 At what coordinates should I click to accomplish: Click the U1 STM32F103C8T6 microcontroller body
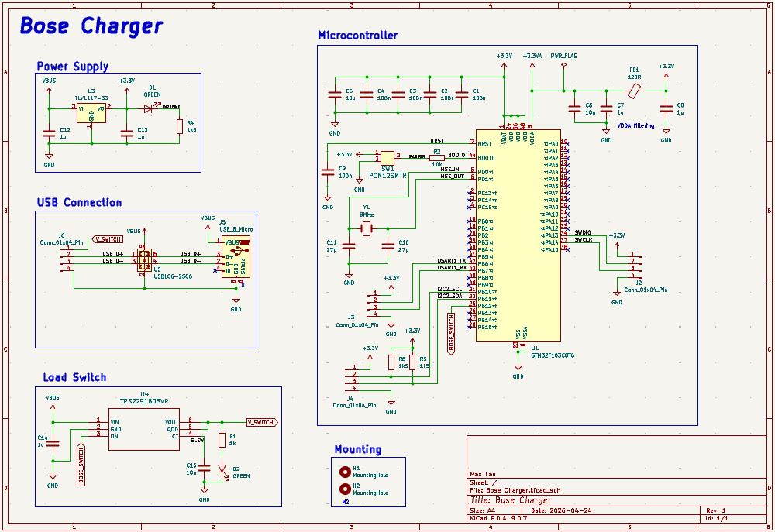tap(518, 235)
